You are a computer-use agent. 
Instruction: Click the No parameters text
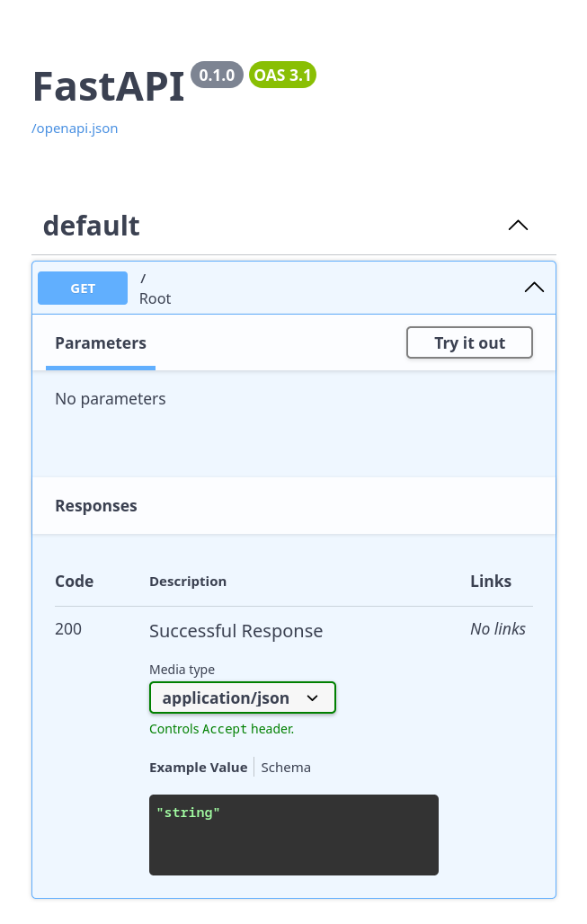[x=111, y=399]
